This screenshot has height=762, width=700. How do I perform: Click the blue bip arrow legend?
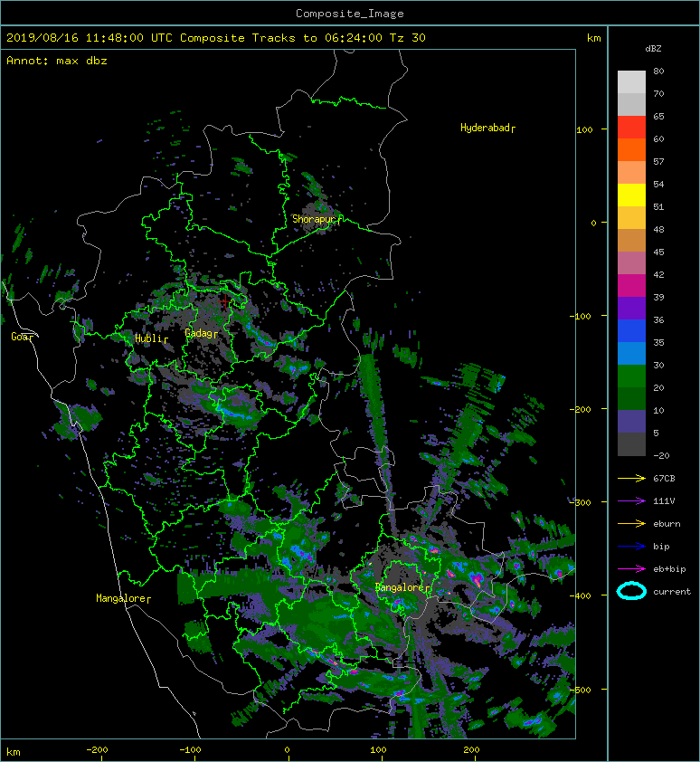[631, 547]
